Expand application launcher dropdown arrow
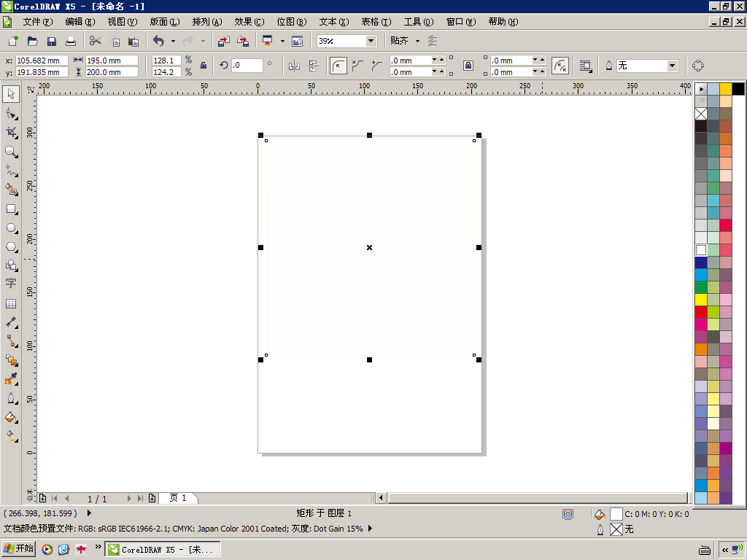747x560 pixels. point(282,41)
